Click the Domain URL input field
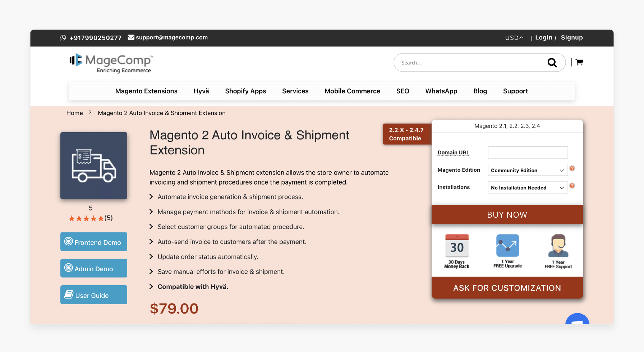The width and height of the screenshot is (644, 352). tap(528, 153)
